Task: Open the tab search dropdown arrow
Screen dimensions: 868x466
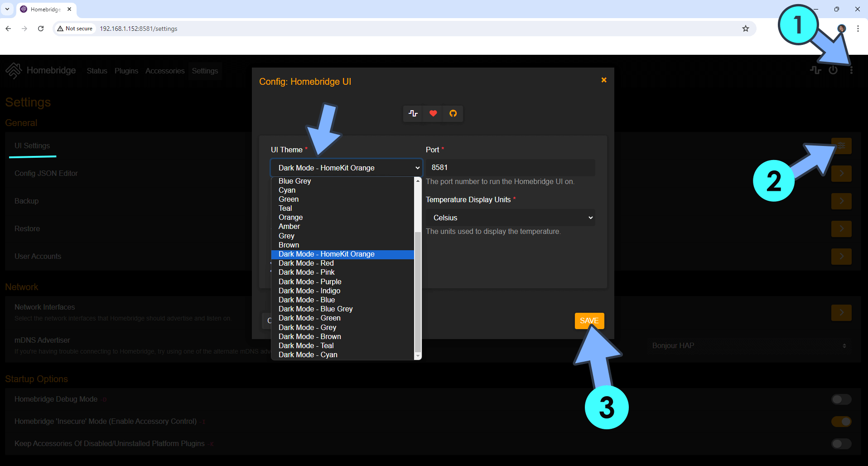Action: 7,9
